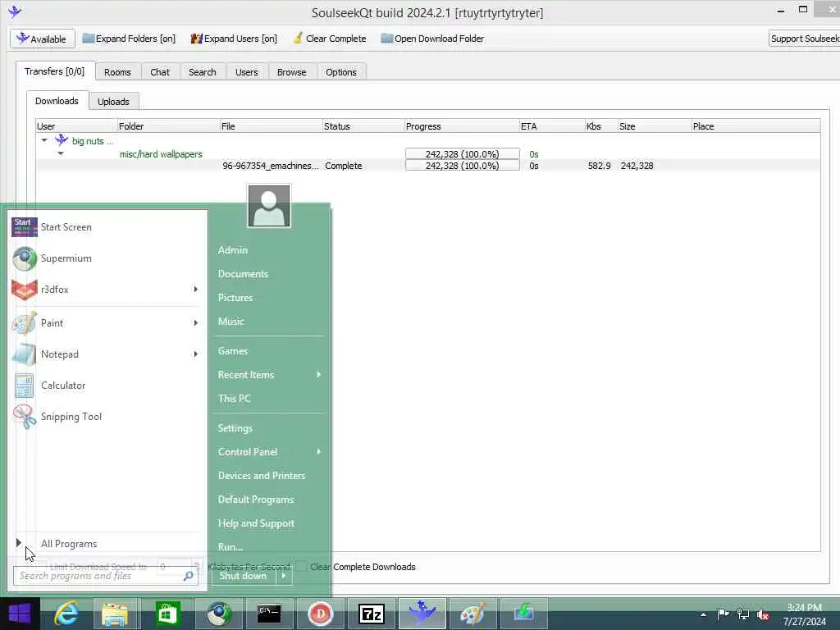The width and height of the screenshot is (840, 630).
Task: Switch to the Chat tab
Action: click(x=160, y=72)
